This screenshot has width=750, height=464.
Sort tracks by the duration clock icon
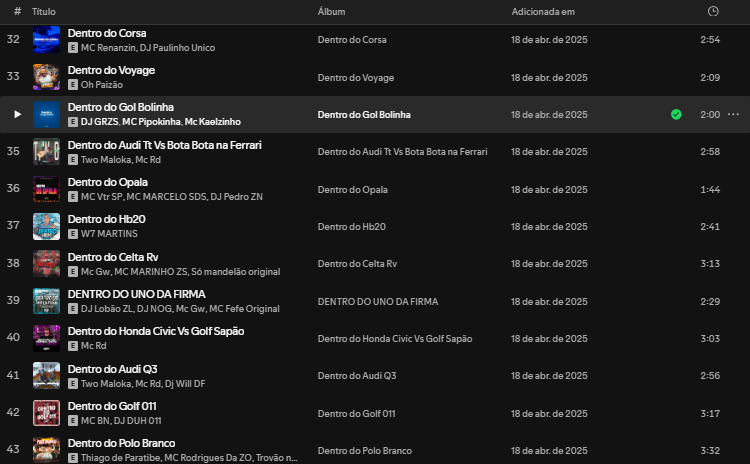(713, 11)
